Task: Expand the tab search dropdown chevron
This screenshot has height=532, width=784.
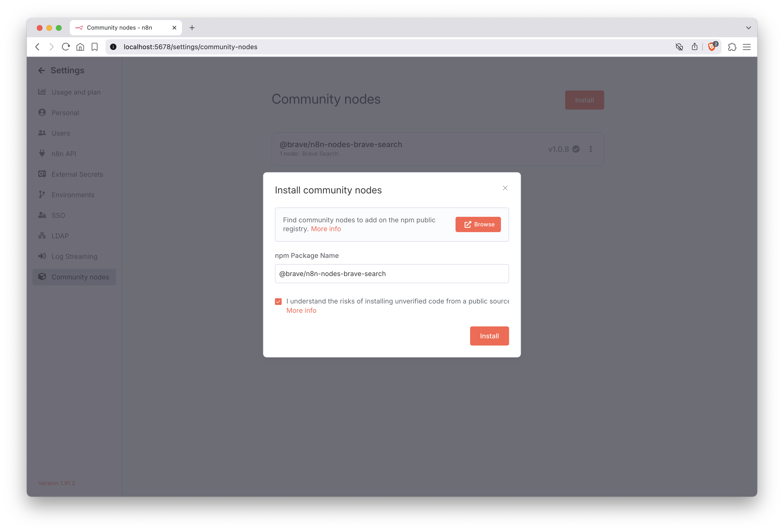Action: click(x=749, y=28)
